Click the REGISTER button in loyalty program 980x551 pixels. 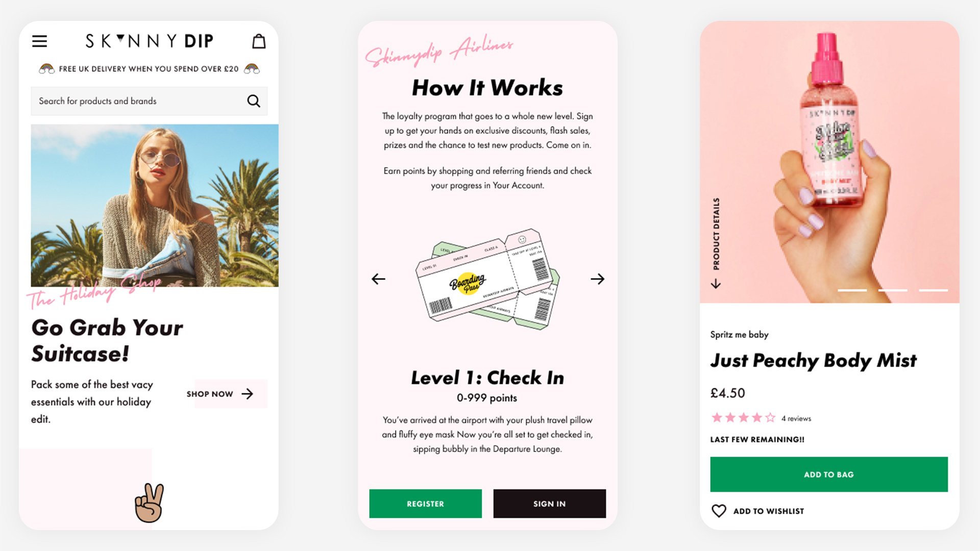pyautogui.click(x=424, y=503)
